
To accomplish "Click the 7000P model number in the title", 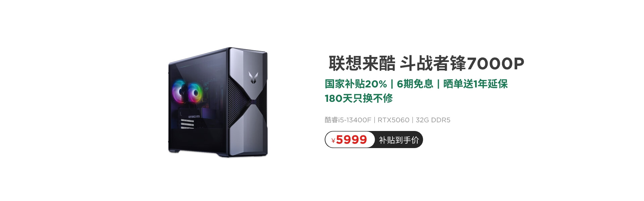I will click(495, 63).
